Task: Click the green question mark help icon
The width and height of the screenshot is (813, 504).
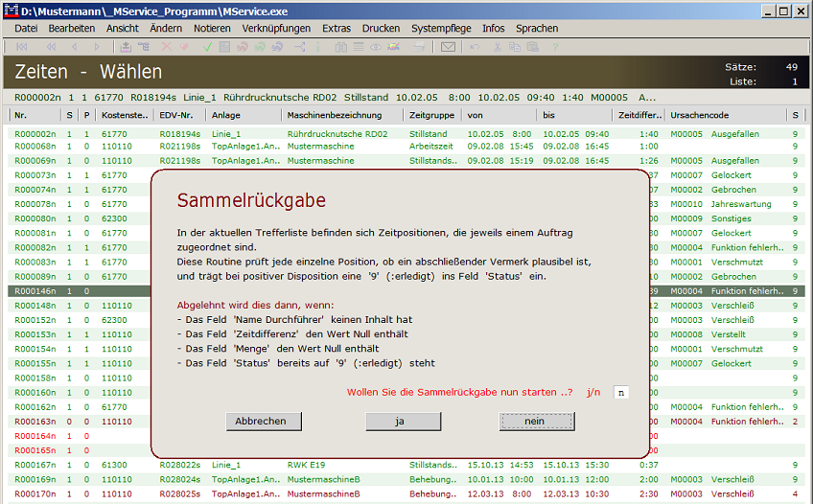Action: [555, 46]
